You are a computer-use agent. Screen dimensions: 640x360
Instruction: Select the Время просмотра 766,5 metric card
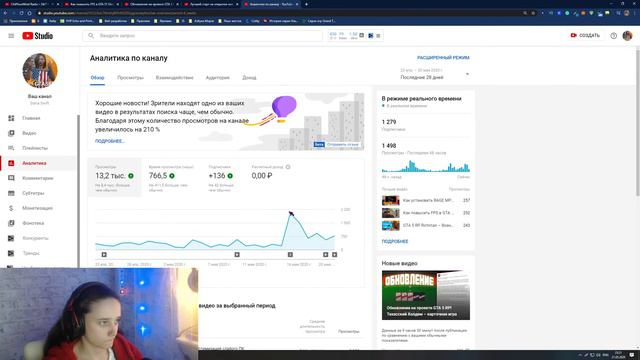171,178
